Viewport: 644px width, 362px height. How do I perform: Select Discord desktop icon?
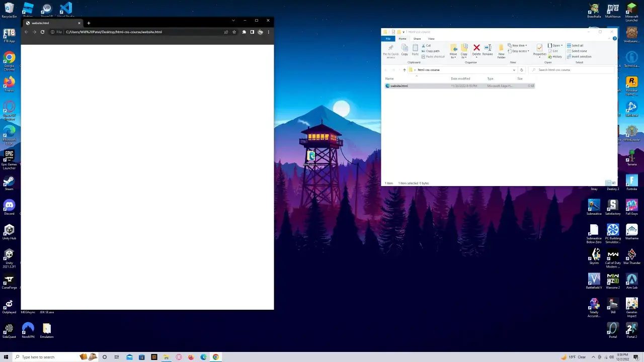[9, 208]
